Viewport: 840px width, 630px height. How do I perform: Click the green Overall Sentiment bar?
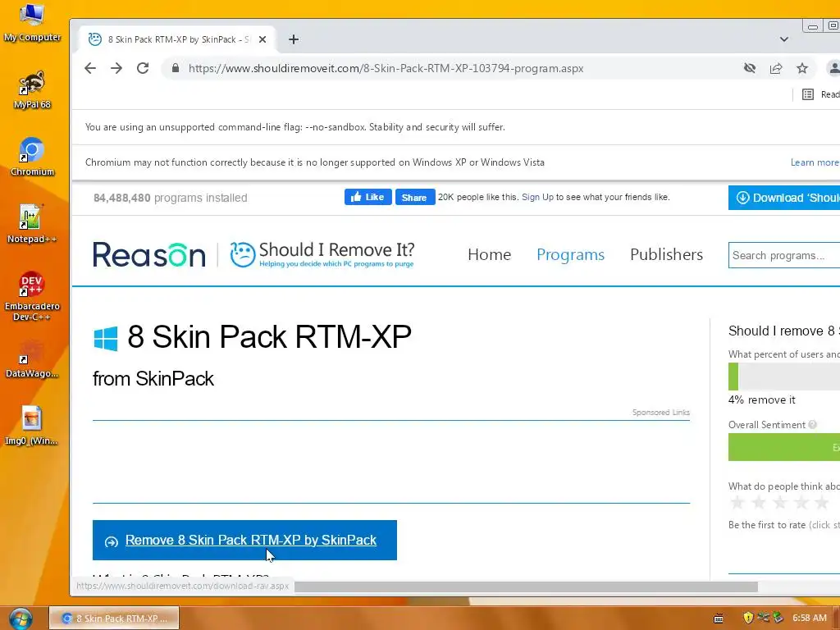coord(784,447)
